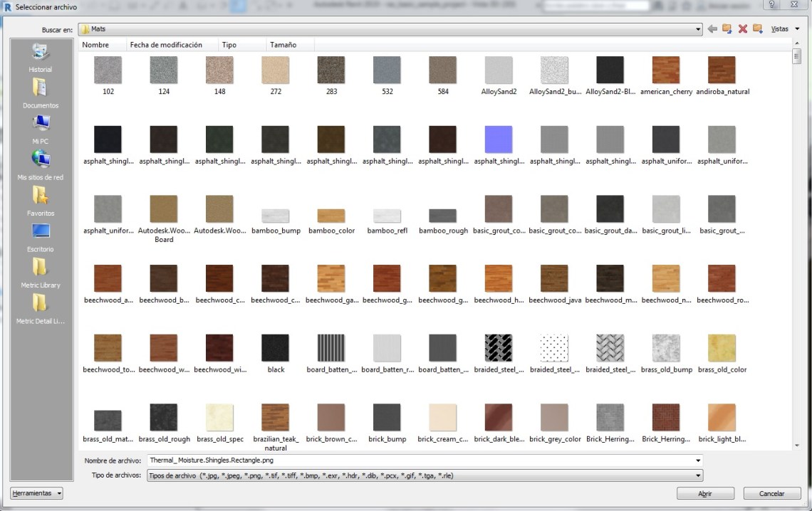Go to Favoritos in the sidebar
The width and height of the screenshot is (812, 511).
click(40, 202)
